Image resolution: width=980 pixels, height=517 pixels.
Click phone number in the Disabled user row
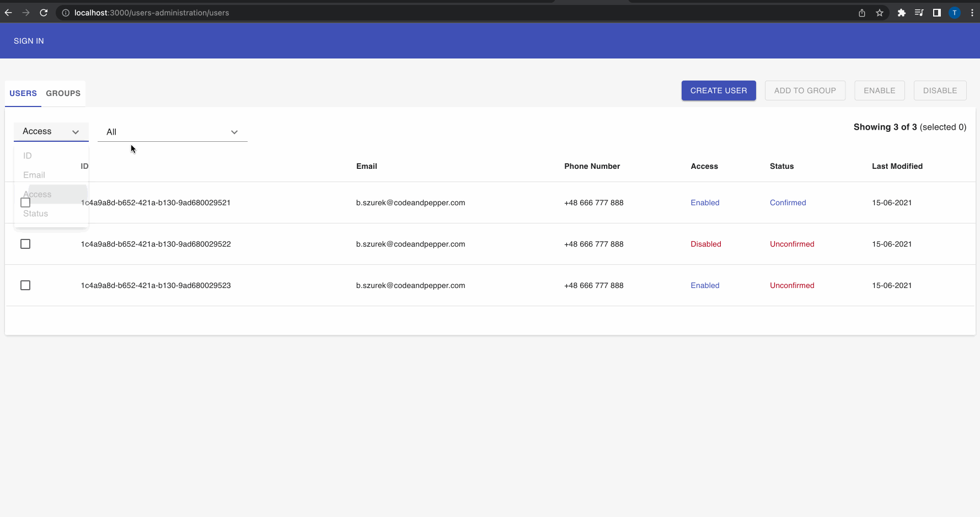click(594, 244)
